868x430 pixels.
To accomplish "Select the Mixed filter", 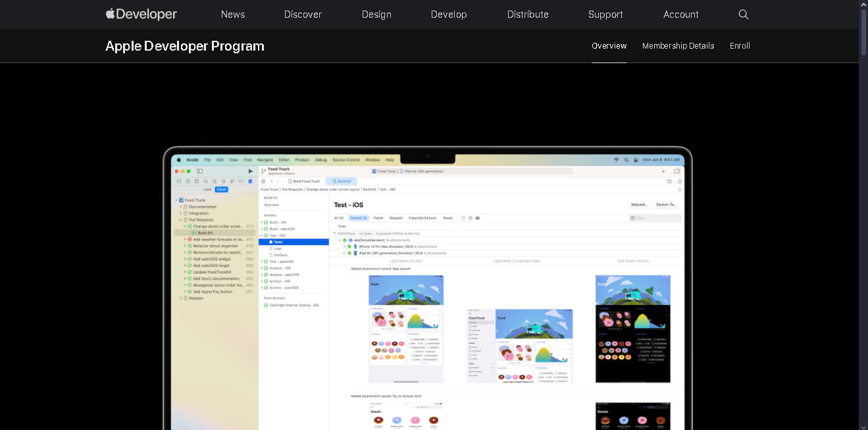I will click(x=447, y=218).
